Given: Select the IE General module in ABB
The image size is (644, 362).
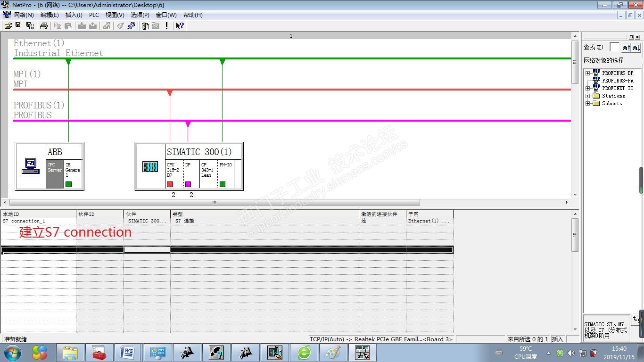Looking at the screenshot, I should click(73, 173).
